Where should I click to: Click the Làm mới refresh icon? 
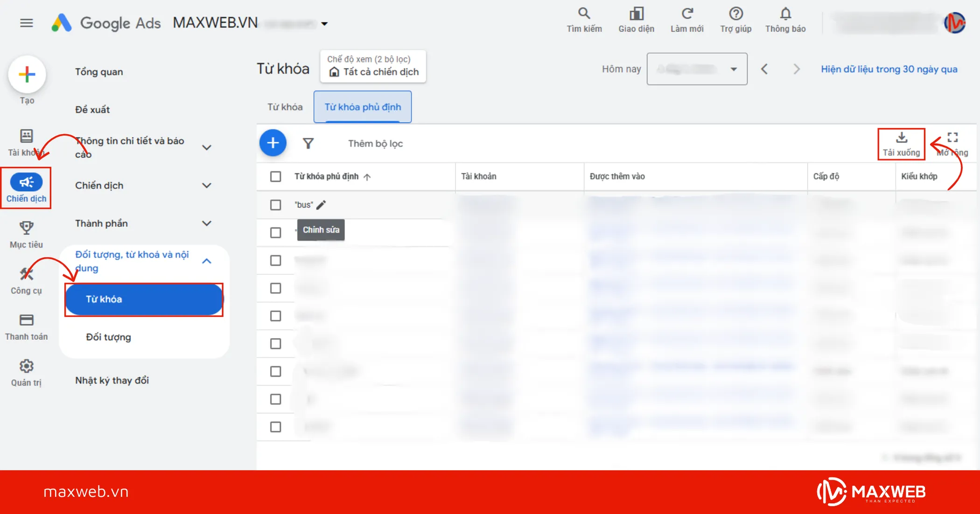pos(687,14)
